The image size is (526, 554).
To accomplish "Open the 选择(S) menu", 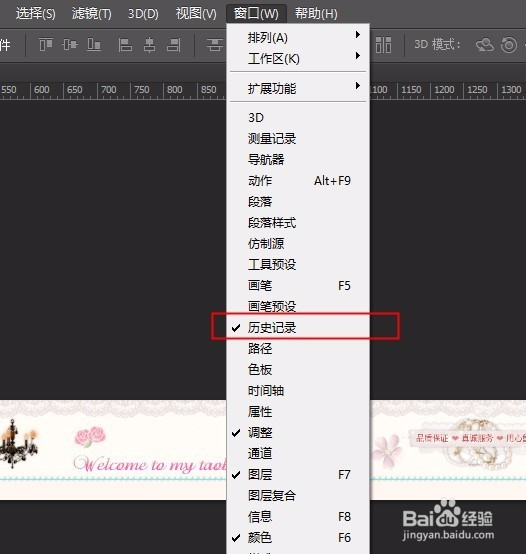I will point(36,14).
